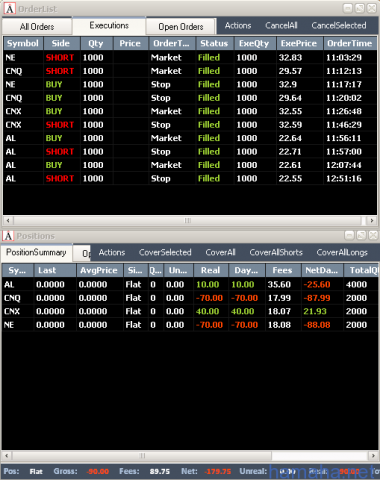Click OrderList scrollbar left arrow
Screen dimensions: 380x480
pyautogui.click(x=8, y=220)
